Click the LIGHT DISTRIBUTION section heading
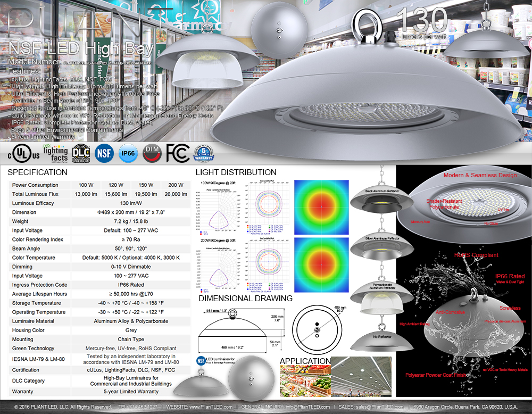Image resolution: width=532 pixels, height=414 pixels. point(236,172)
